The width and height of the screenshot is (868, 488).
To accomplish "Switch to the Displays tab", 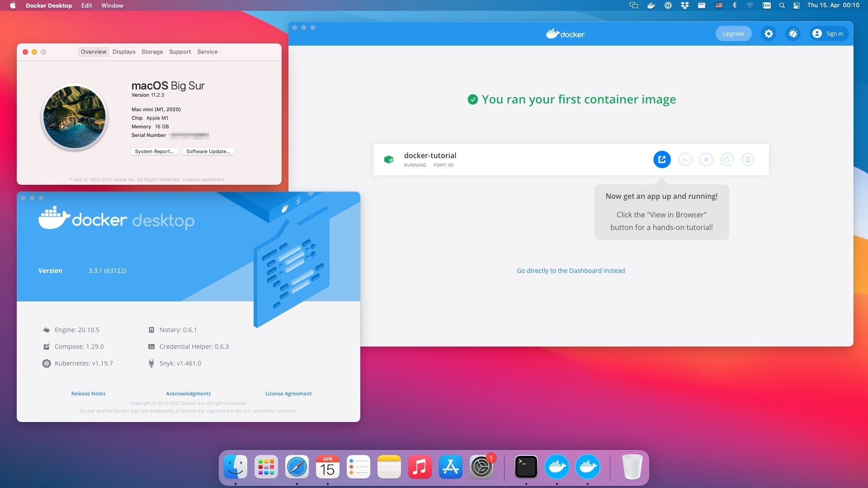I will pyautogui.click(x=124, y=52).
